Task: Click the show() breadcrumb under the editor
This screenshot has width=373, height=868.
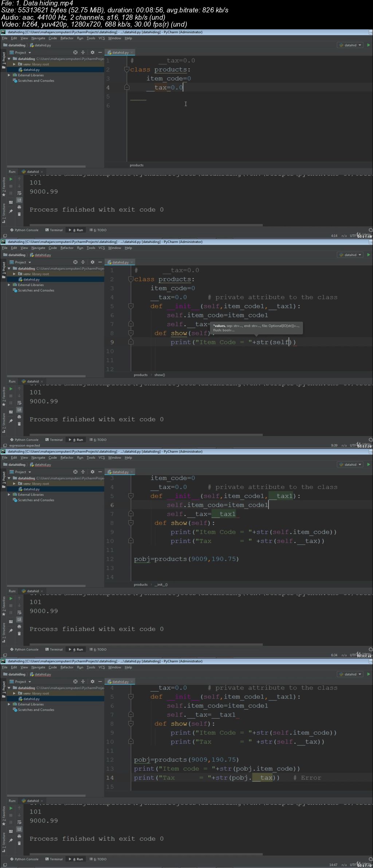Action: click(x=160, y=375)
